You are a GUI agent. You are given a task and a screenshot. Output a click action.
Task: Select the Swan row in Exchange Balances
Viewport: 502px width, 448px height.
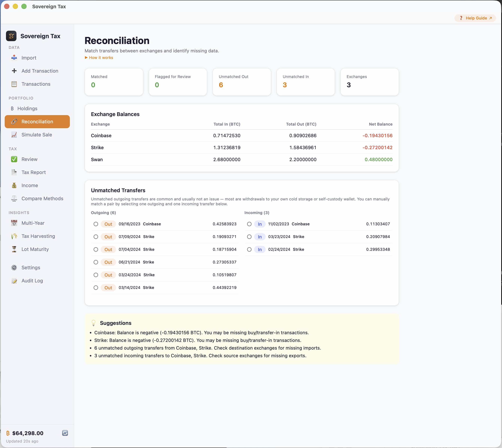tap(97, 159)
